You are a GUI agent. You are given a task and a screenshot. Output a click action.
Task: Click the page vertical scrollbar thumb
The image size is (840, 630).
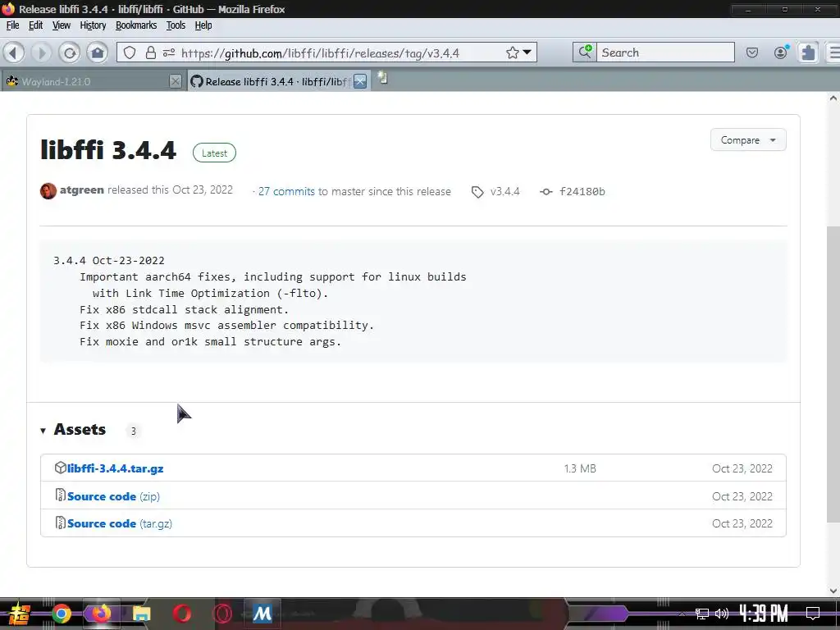click(x=833, y=373)
